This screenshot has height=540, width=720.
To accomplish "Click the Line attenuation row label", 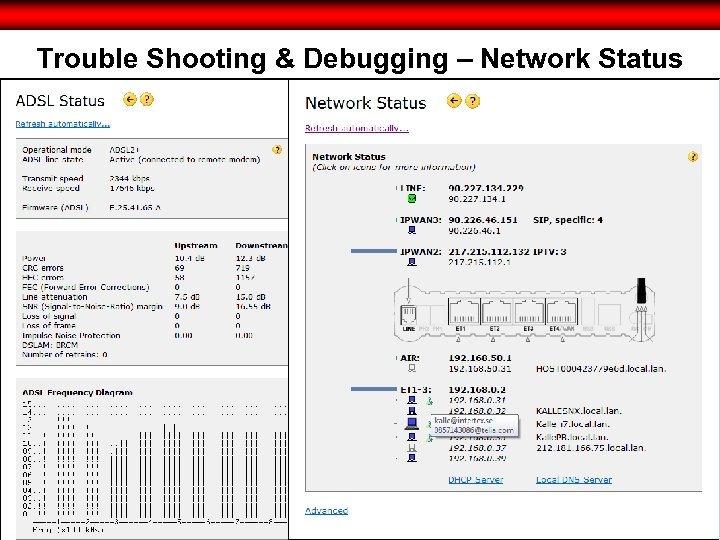I will tap(55, 297).
